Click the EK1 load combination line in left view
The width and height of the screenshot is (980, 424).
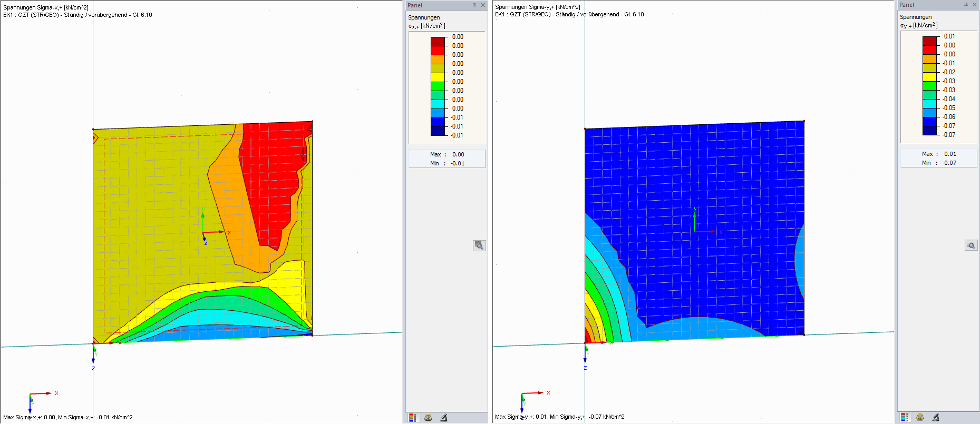point(77,15)
